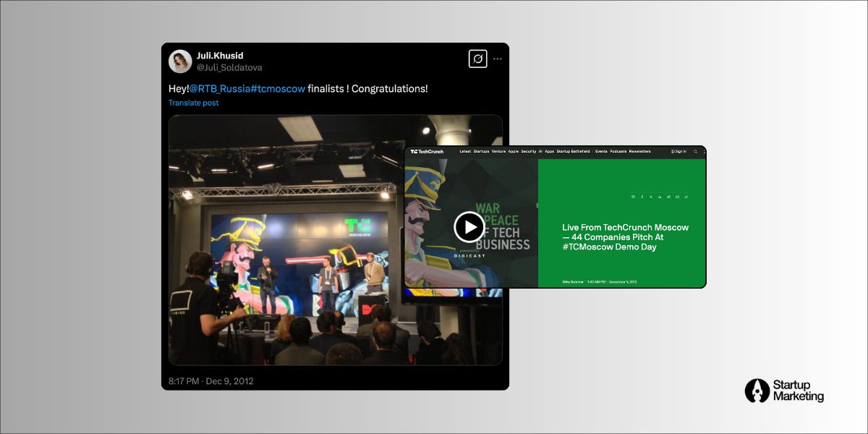This screenshot has width=868, height=434.
Task: Click the Startup Marketing logo
Action: tap(784, 391)
